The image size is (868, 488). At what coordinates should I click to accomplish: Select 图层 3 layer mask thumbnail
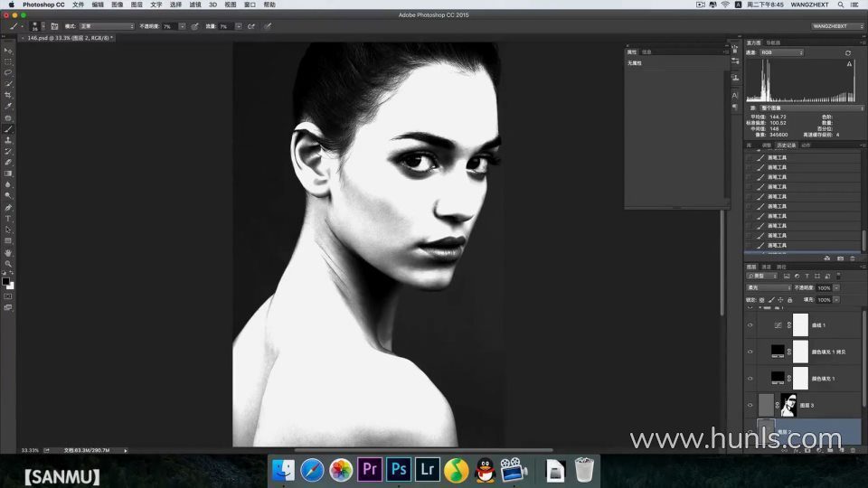coord(788,405)
